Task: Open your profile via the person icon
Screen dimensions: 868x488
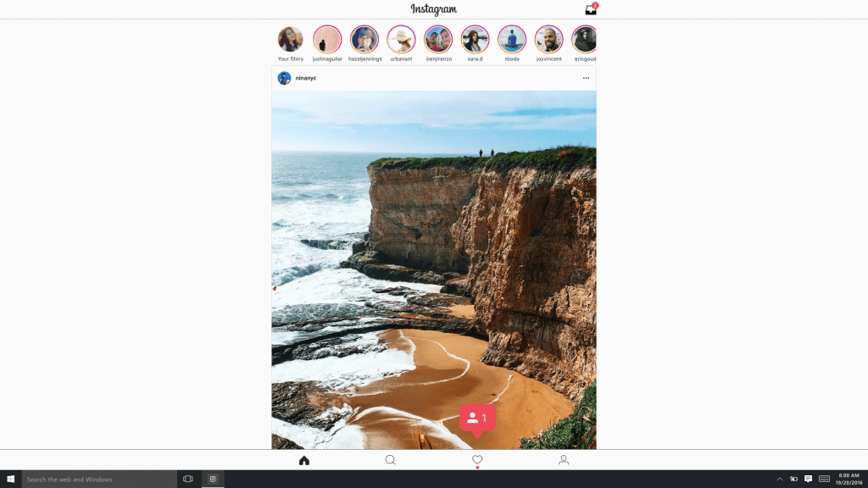Action: (x=564, y=460)
